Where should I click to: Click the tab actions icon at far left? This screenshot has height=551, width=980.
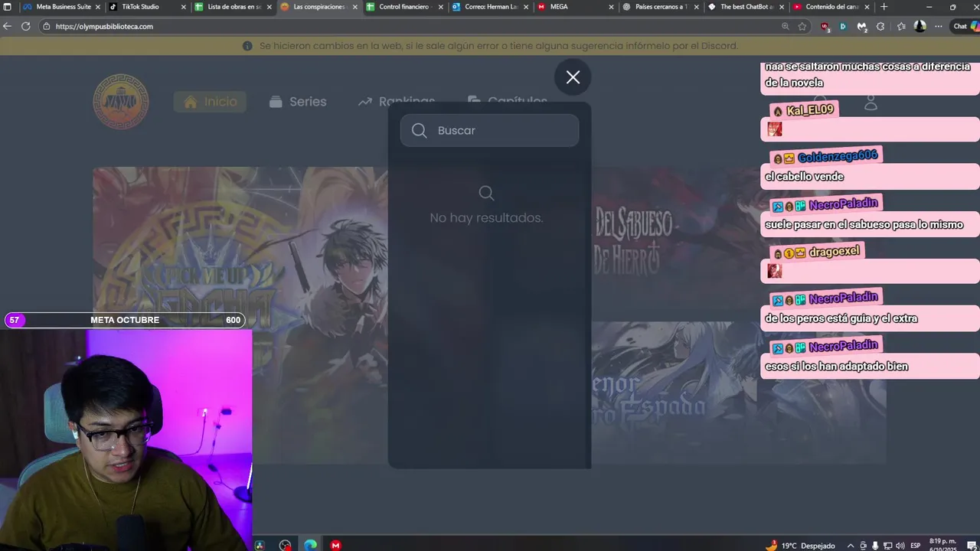(8, 7)
